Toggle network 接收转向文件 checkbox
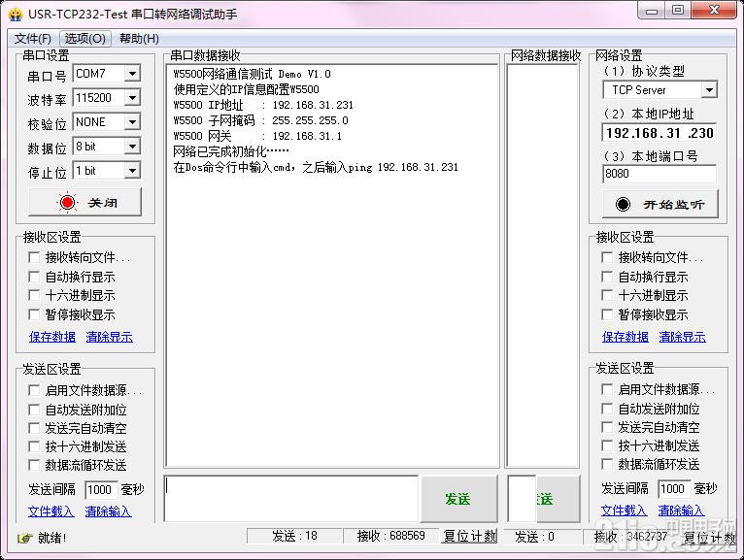This screenshot has width=744, height=560. coord(607,257)
